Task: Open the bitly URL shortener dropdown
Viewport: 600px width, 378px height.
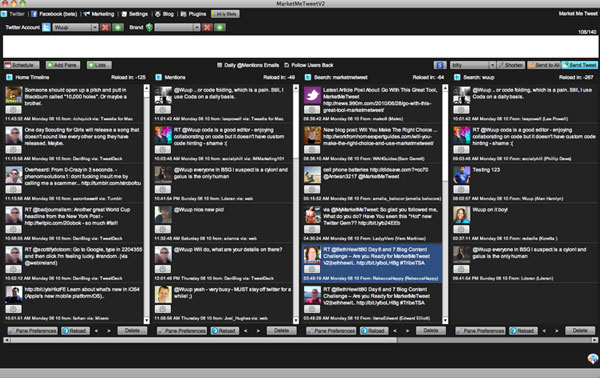Action: click(x=473, y=65)
